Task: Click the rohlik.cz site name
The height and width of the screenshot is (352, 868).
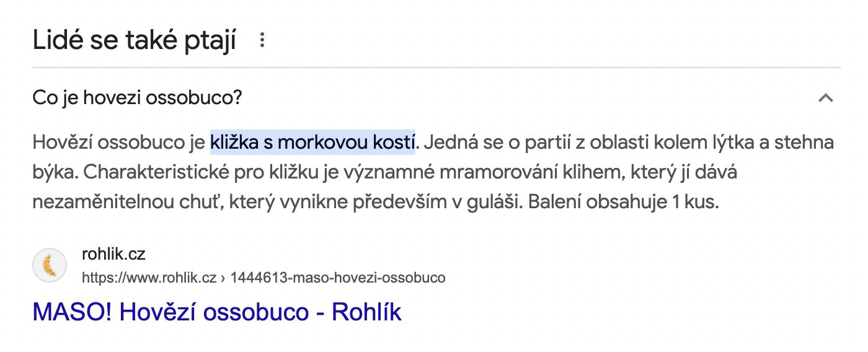Action: [113, 254]
